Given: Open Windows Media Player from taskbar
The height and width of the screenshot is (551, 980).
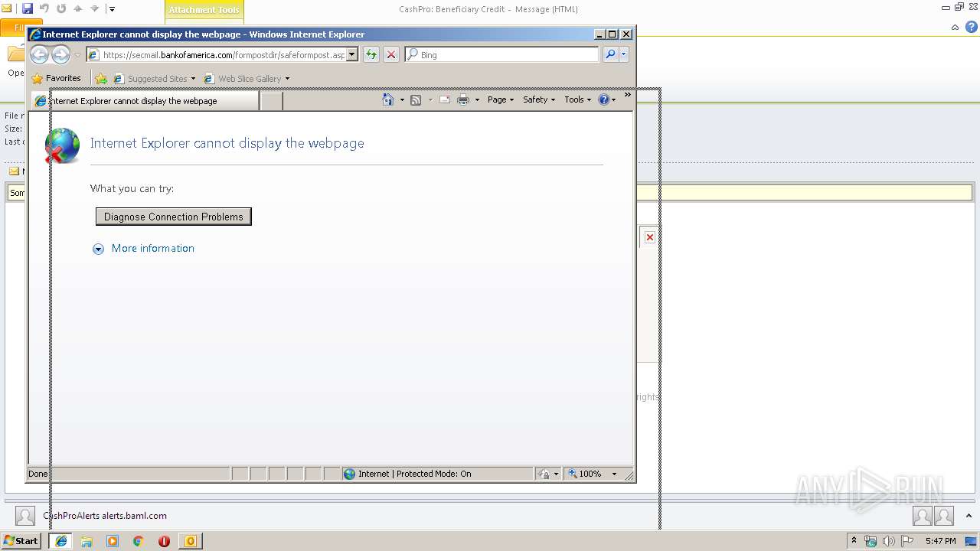Looking at the screenshot, I should pyautogui.click(x=113, y=541).
